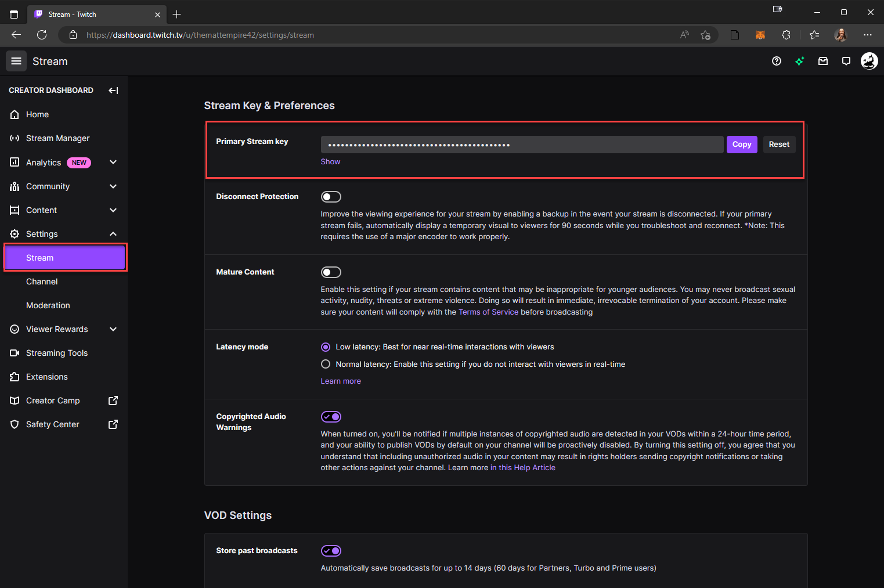Open the whispers chat bubble icon
884x588 pixels.
[x=846, y=61]
